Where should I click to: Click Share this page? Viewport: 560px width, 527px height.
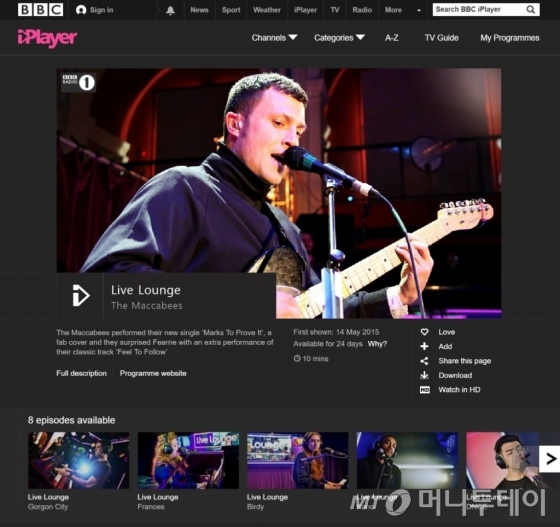click(465, 361)
